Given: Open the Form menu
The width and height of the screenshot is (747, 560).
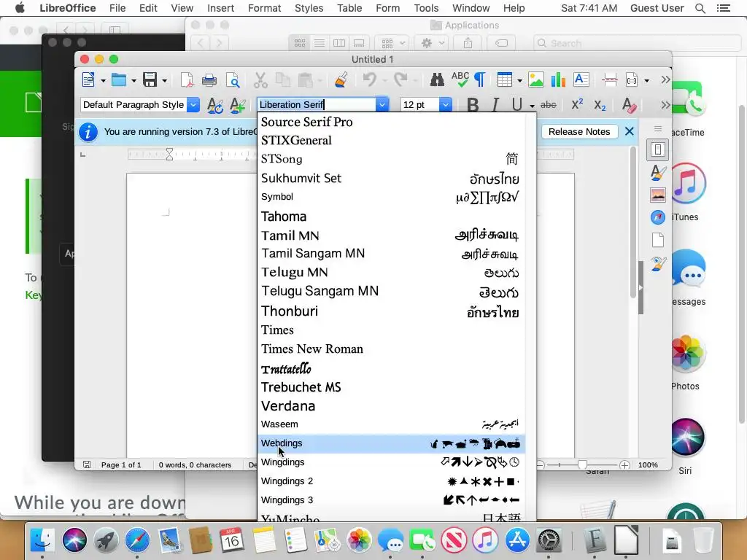Looking at the screenshot, I should tap(388, 8).
